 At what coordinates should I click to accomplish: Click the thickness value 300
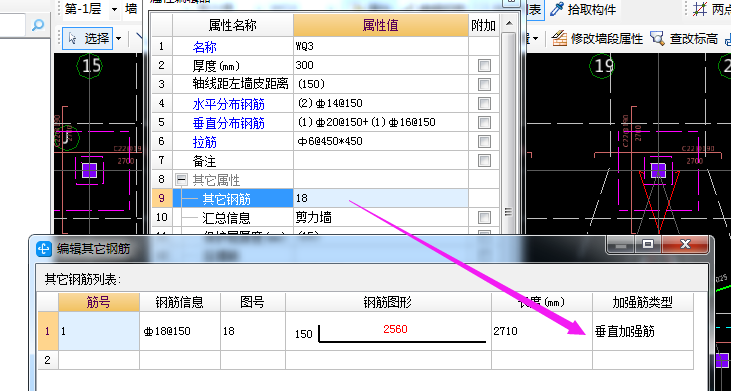point(380,66)
